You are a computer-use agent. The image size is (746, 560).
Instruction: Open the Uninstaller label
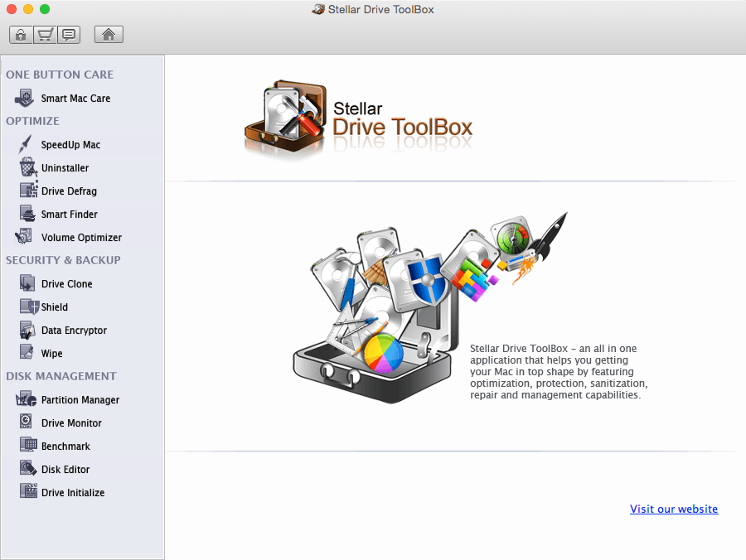pyautogui.click(x=65, y=168)
